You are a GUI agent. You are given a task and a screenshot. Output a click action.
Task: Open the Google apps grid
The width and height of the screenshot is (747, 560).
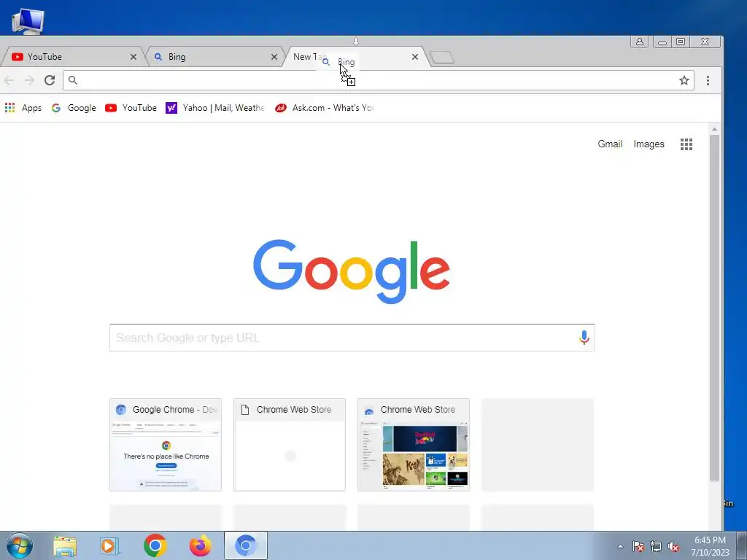pos(686,144)
